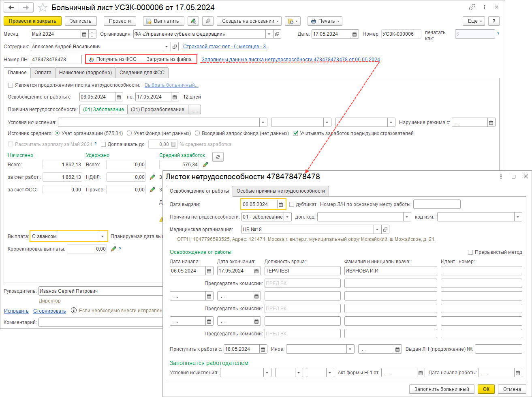
Task: Open ЦБ №18 medical organization record icon
Action: coord(385,229)
